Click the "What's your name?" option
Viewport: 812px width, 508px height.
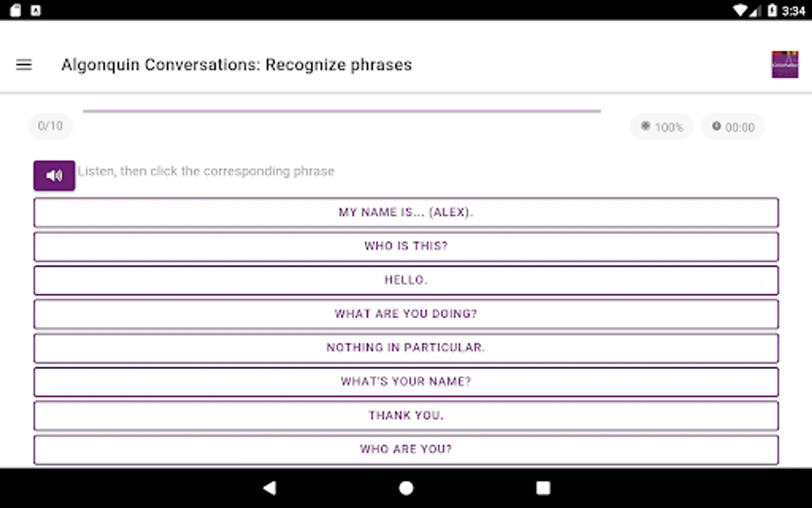pyautogui.click(x=406, y=382)
